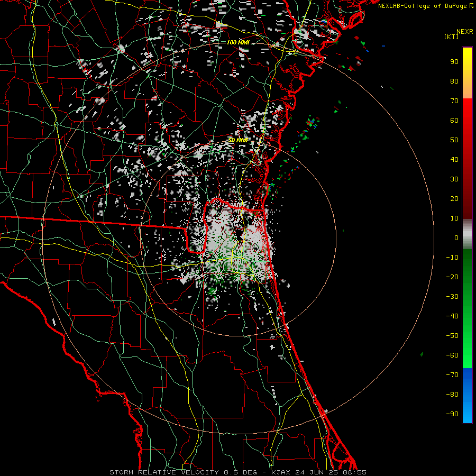Viewport: 476px width, 476px height.
Task: Click the KJAX 24 JUN 25 08:55 timestamp
Action: pos(319,472)
